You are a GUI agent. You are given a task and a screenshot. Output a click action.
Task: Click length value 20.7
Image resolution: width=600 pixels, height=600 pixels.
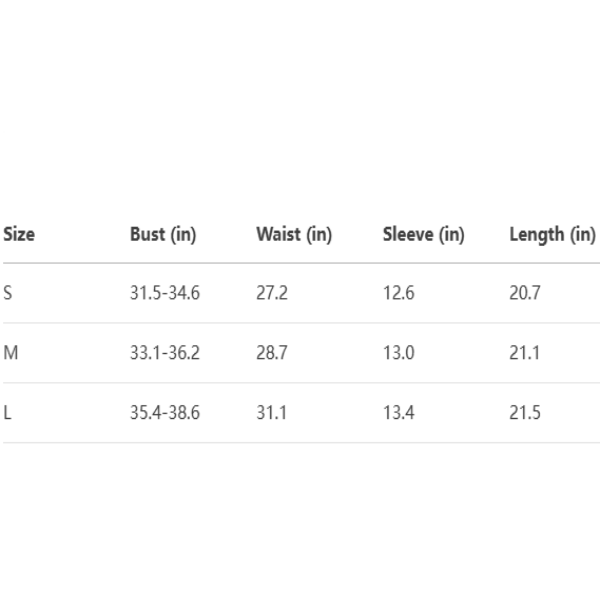tap(526, 293)
